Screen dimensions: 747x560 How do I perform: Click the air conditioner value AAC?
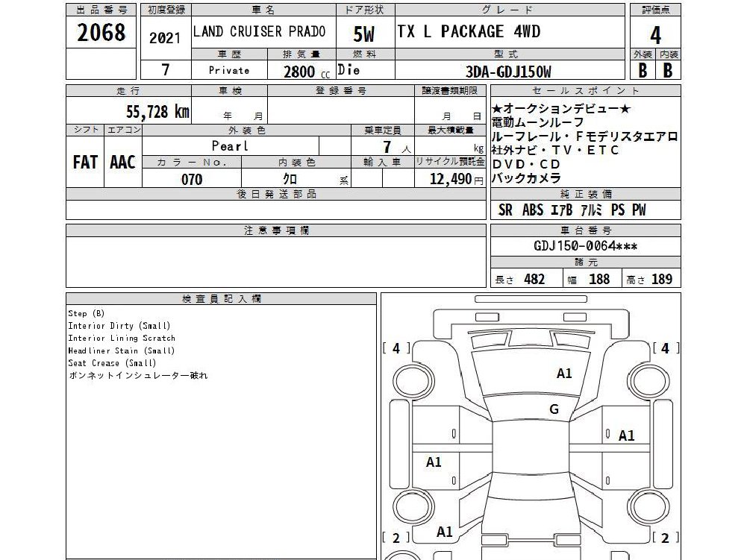(x=123, y=163)
